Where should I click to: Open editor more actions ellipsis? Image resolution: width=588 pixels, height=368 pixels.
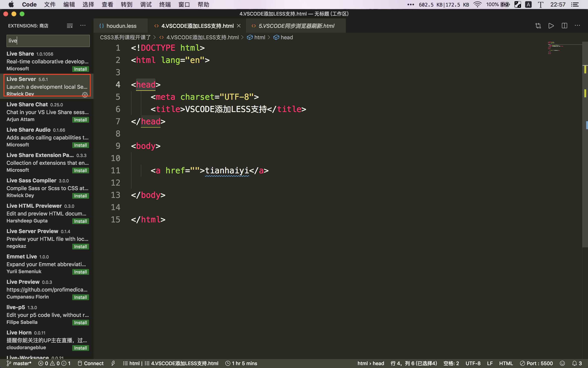577,26
